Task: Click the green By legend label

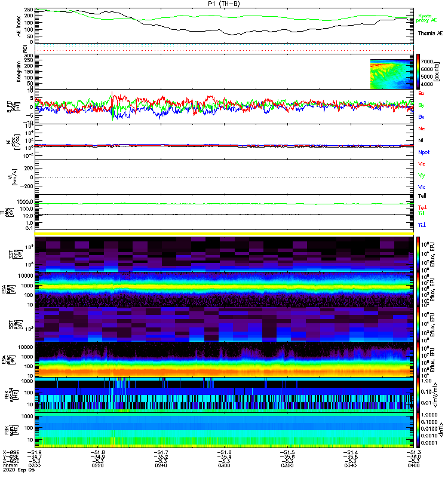Action: [421, 105]
